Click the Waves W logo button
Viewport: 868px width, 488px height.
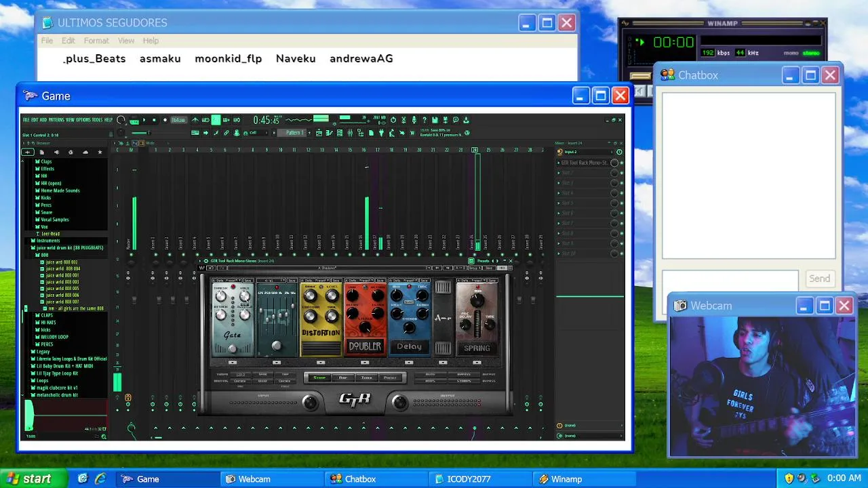pos(201,268)
